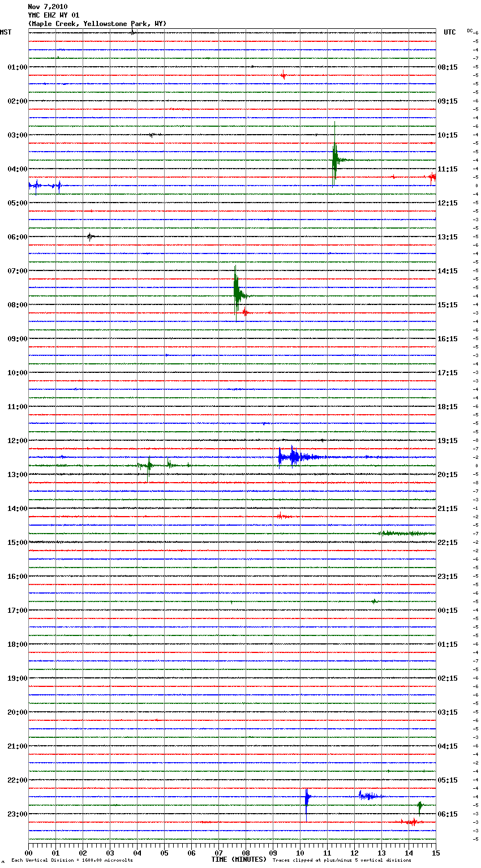Viewport: 481px width, 868px height.
Task: Click the 00:15 UTC time label
Action: (x=448, y=611)
